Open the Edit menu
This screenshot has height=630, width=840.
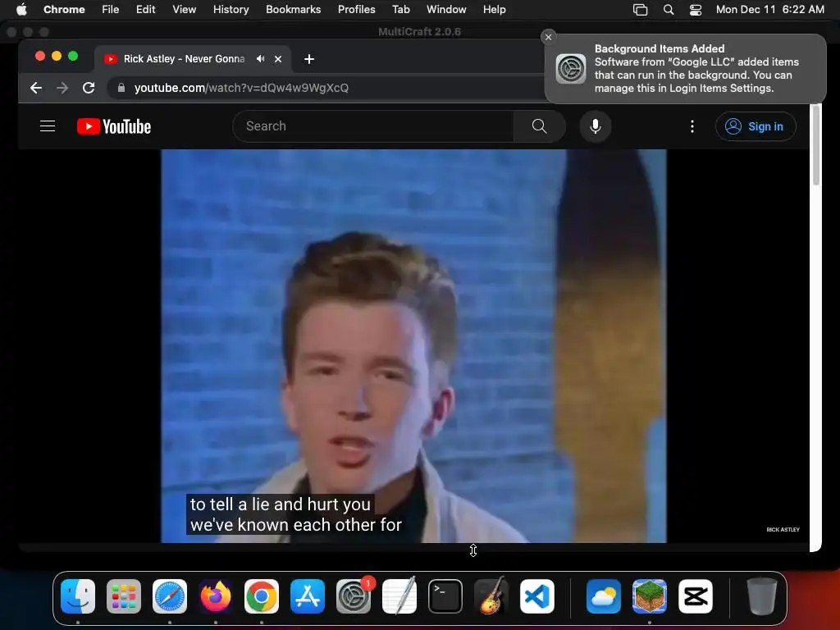pyautogui.click(x=146, y=9)
